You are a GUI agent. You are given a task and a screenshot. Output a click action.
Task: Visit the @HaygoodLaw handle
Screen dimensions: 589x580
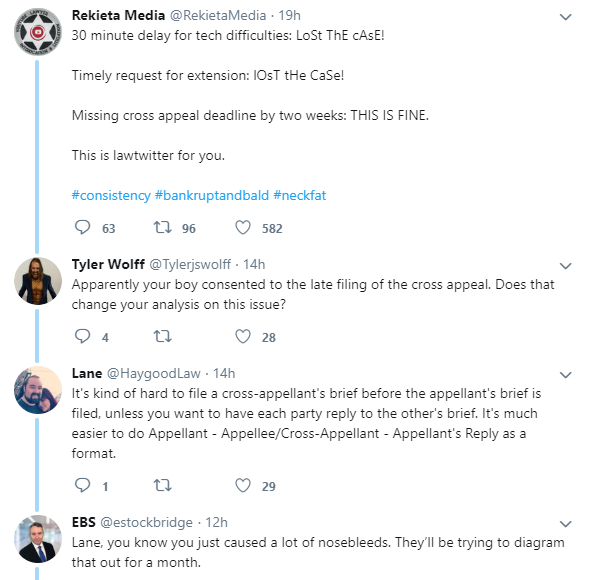tap(154, 373)
